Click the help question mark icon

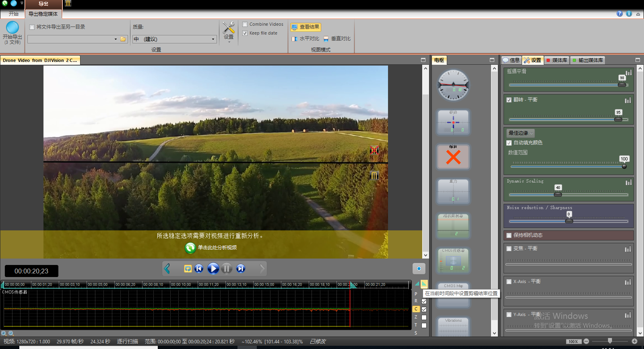pos(619,14)
